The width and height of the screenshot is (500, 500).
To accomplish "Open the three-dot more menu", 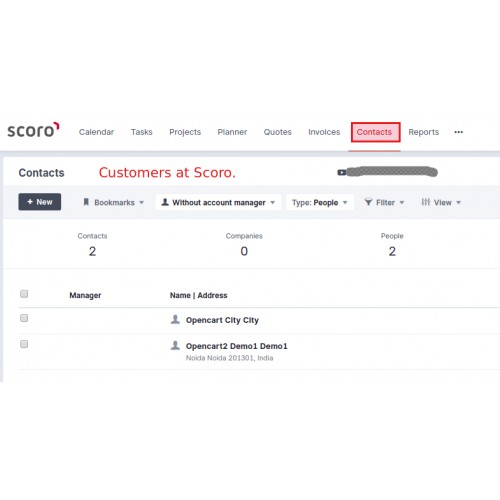I will point(459,132).
